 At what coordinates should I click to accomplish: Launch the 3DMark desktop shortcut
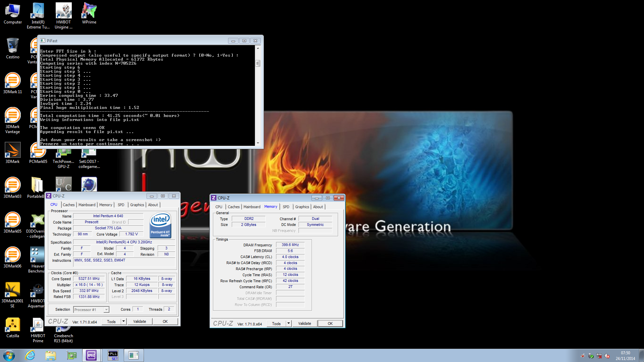[x=13, y=153]
